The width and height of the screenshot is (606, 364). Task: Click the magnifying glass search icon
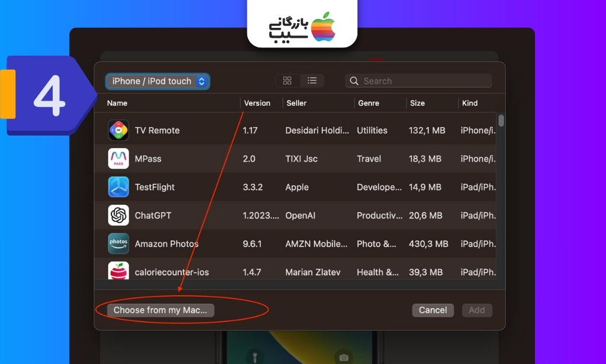point(354,80)
